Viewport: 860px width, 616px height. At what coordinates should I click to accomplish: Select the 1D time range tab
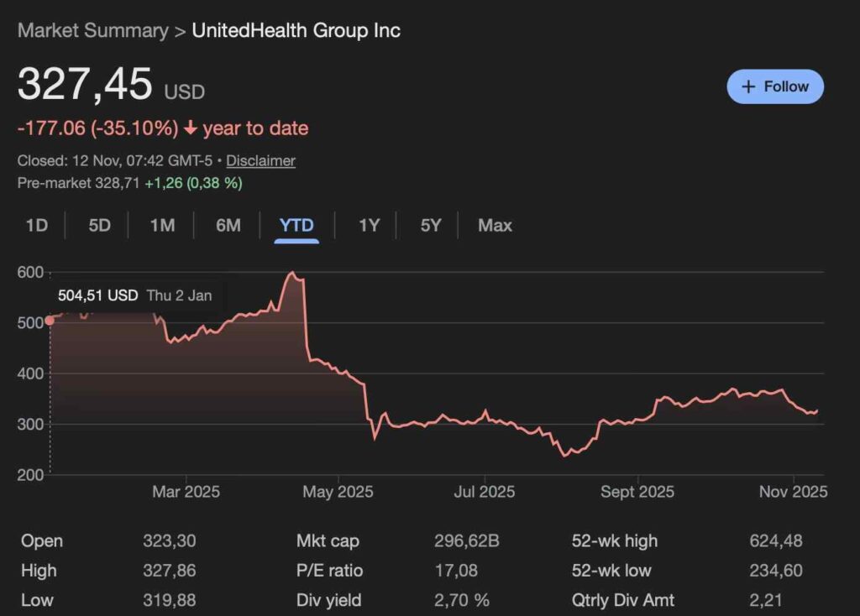click(x=36, y=225)
